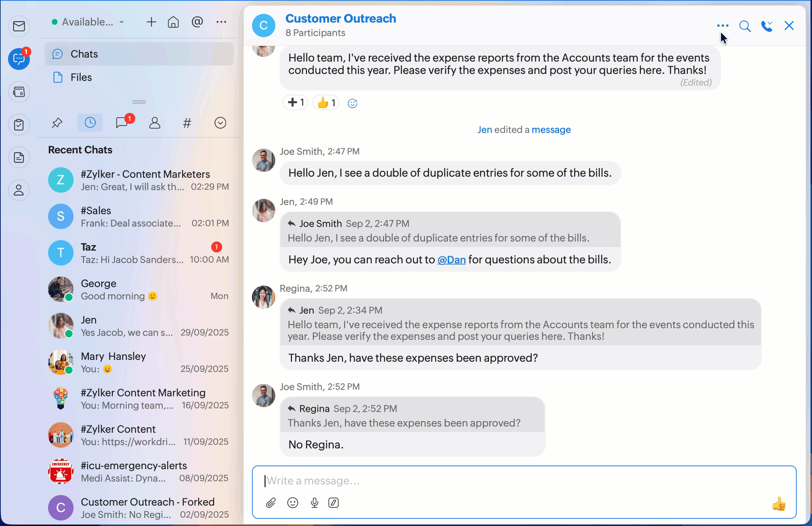Search within the Customer Outreach chat
Screen dimensions: 812x526
(745, 26)
